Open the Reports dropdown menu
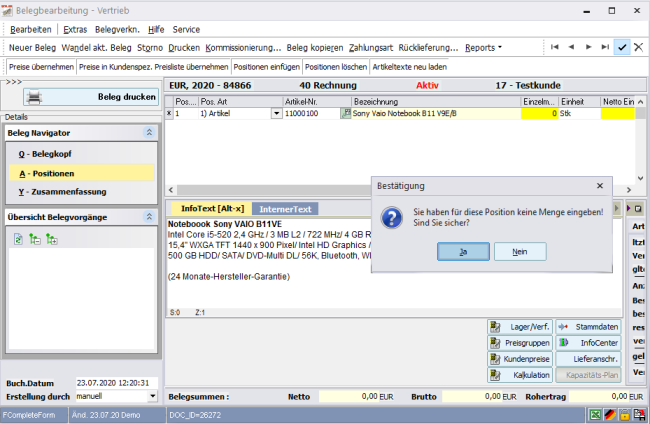The width and height of the screenshot is (650, 424). [483, 47]
